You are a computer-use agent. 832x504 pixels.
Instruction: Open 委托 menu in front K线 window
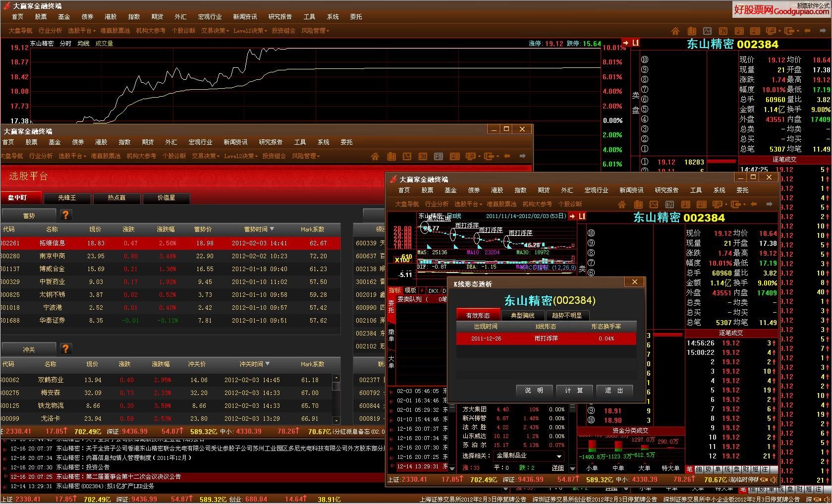point(742,190)
